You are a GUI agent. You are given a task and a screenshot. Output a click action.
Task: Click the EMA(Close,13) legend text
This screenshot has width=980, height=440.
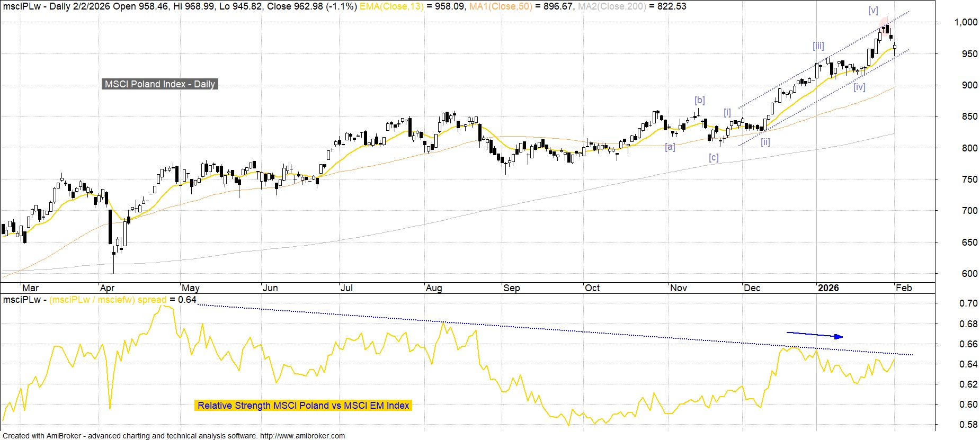[391, 6]
